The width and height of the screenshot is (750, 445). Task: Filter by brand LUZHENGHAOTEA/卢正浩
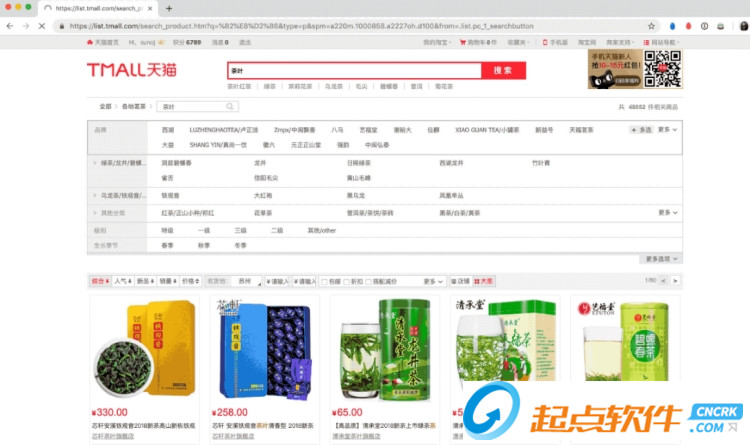223,130
